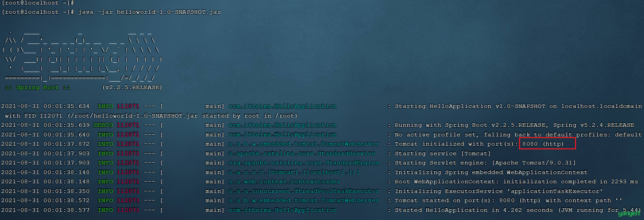Screen dimensions: 644x220
Task: Click logger "o.s.web.context.ContextLoader"
Action: [x=285, y=182]
